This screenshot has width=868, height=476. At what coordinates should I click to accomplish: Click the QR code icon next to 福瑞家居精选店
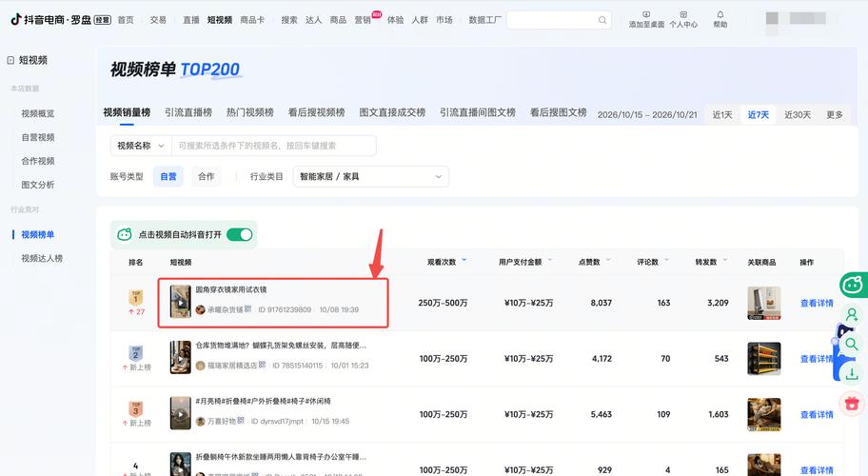(263, 365)
